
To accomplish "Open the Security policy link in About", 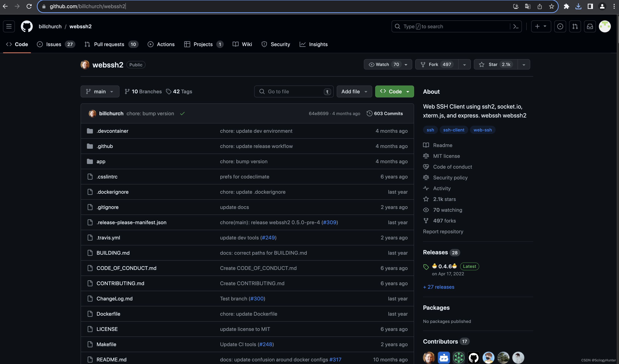I will tap(450, 178).
